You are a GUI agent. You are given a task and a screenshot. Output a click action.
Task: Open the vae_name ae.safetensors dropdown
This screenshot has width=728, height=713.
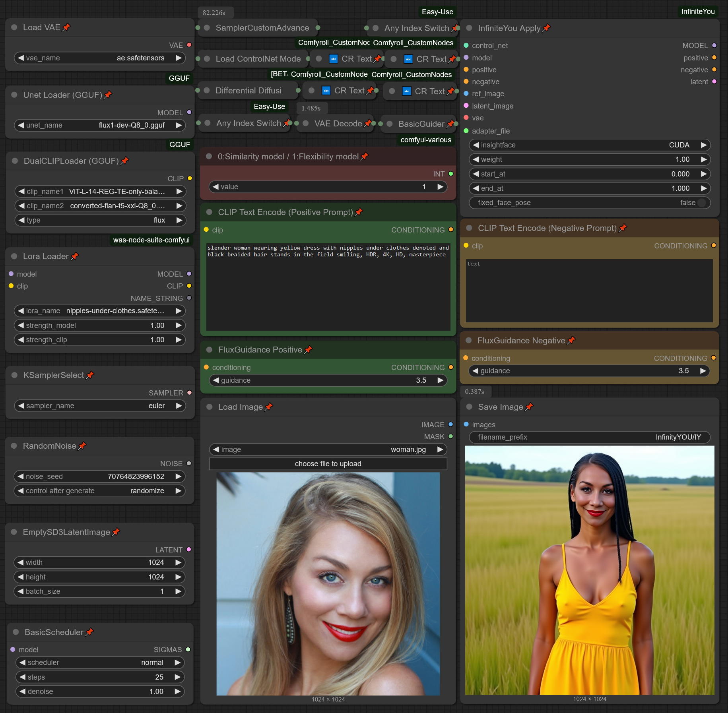pos(100,58)
